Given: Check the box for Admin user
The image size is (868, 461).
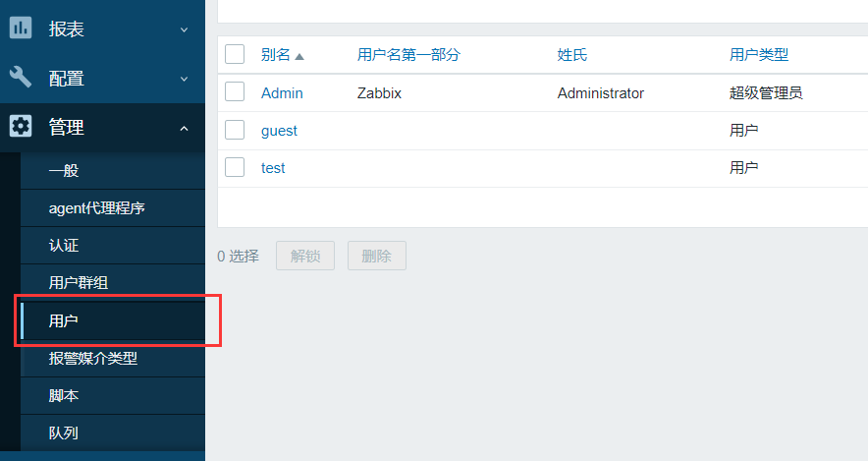Looking at the screenshot, I should click(x=235, y=92).
